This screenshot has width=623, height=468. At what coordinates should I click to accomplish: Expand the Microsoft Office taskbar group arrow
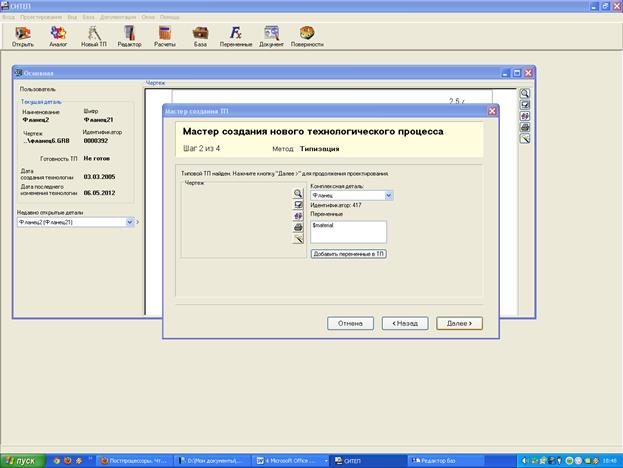click(326, 461)
